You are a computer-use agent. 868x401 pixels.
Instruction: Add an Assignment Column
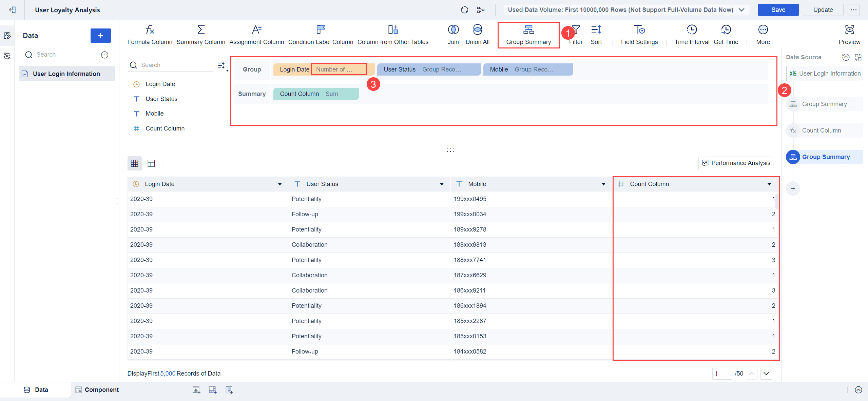point(257,35)
